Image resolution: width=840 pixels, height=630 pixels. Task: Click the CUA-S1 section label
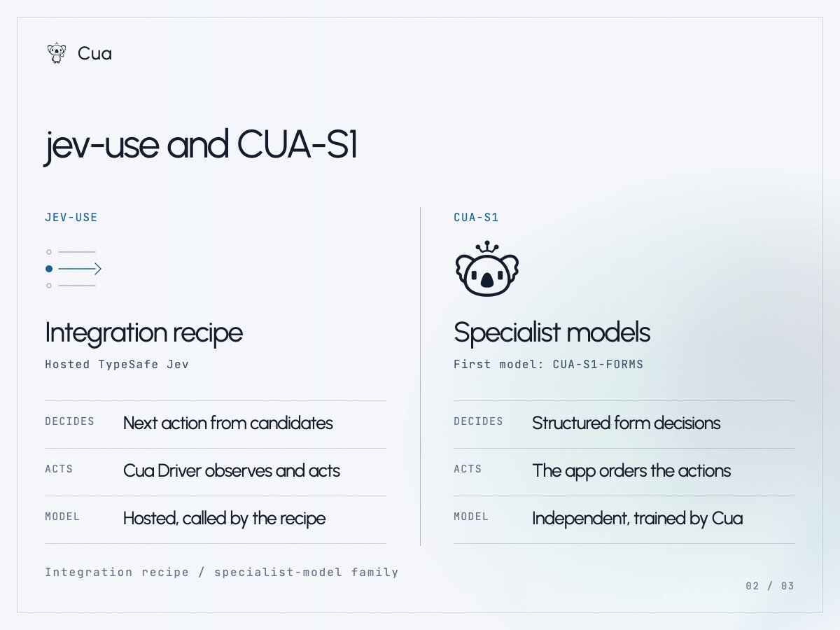[476, 218]
